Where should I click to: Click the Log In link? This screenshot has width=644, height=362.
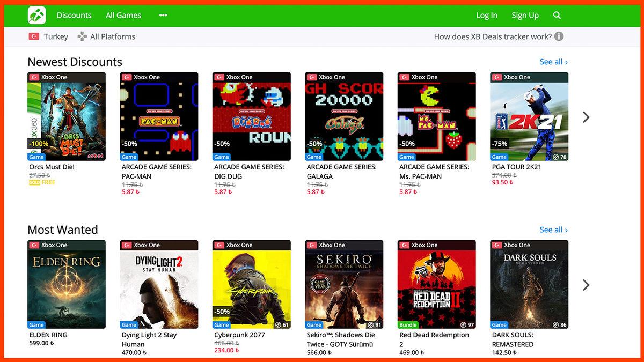[x=487, y=15]
